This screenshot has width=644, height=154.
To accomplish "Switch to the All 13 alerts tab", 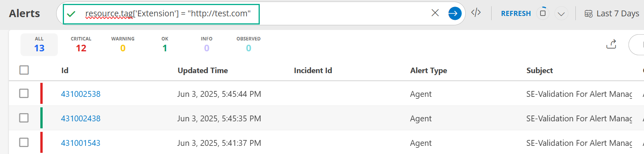I will tap(39, 44).
